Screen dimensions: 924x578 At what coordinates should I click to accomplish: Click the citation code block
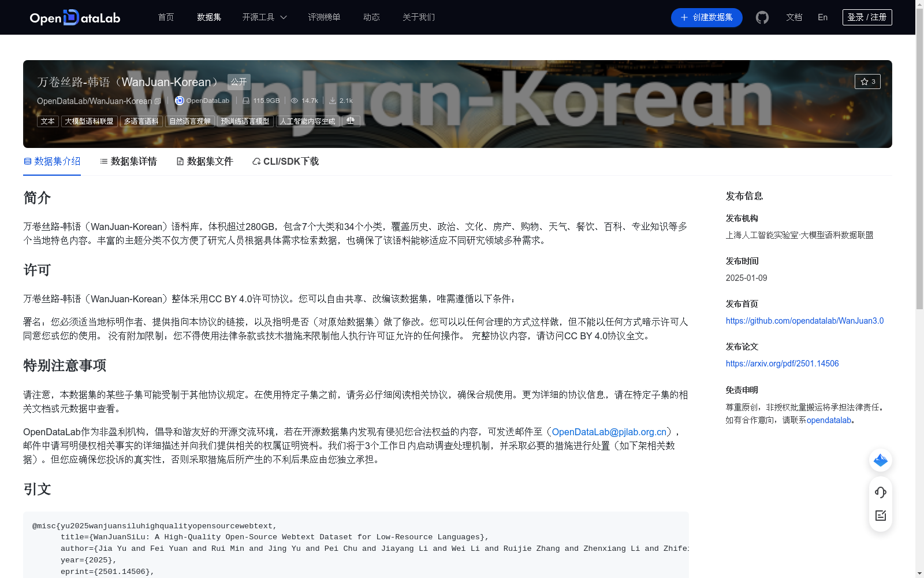point(356,544)
